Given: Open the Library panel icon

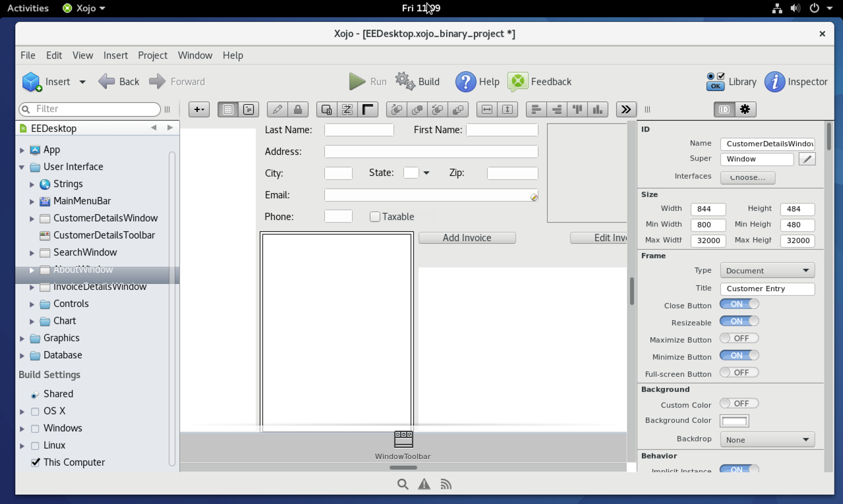Looking at the screenshot, I should click(x=715, y=82).
